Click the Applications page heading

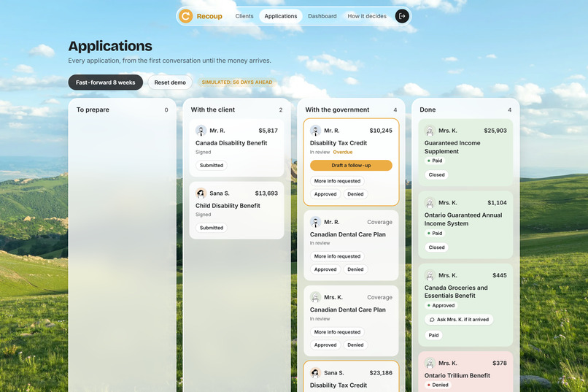(x=110, y=46)
